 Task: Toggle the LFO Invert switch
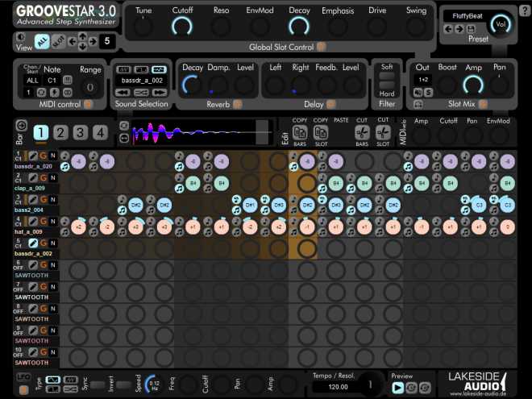point(123,384)
